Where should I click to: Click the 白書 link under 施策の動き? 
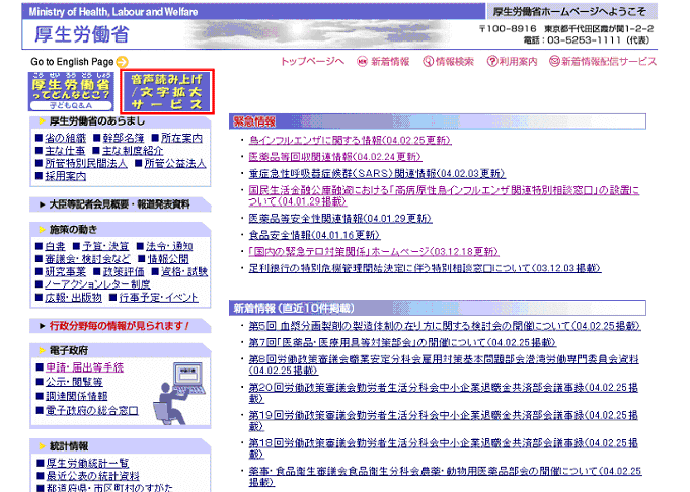[55, 245]
